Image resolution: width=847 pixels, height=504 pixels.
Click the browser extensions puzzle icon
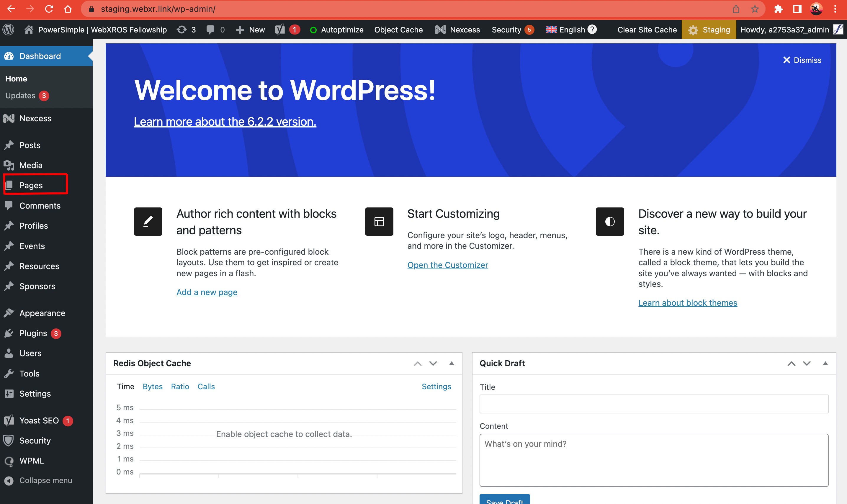pyautogui.click(x=778, y=9)
